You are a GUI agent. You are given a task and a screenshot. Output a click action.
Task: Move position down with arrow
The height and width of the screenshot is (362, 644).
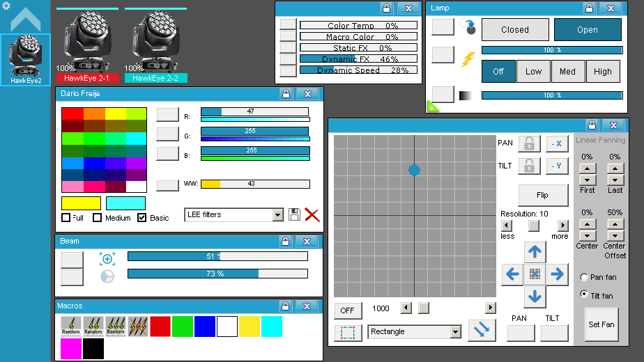pos(535,297)
